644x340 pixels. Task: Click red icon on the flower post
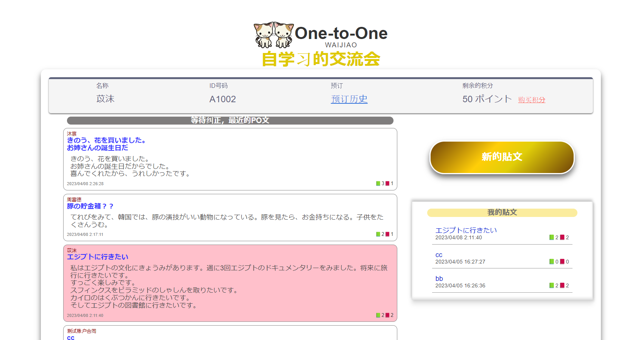[x=387, y=184]
